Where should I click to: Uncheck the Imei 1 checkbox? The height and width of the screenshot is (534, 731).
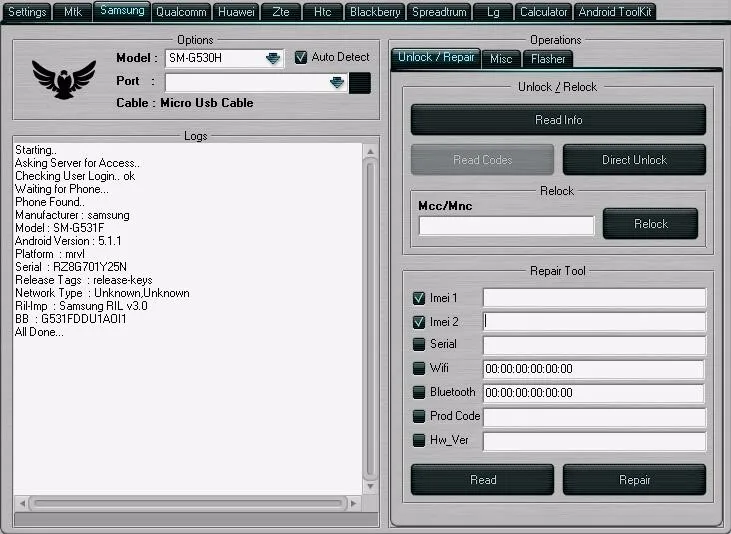(x=419, y=298)
